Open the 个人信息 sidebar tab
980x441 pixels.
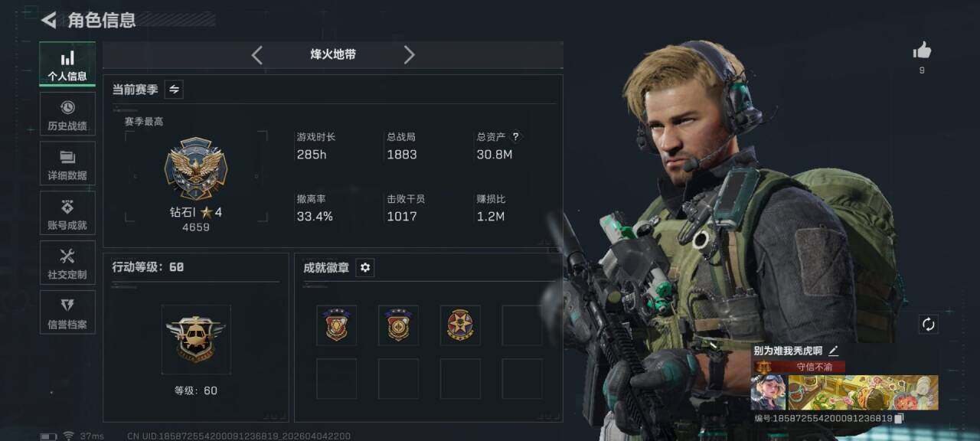(x=67, y=64)
